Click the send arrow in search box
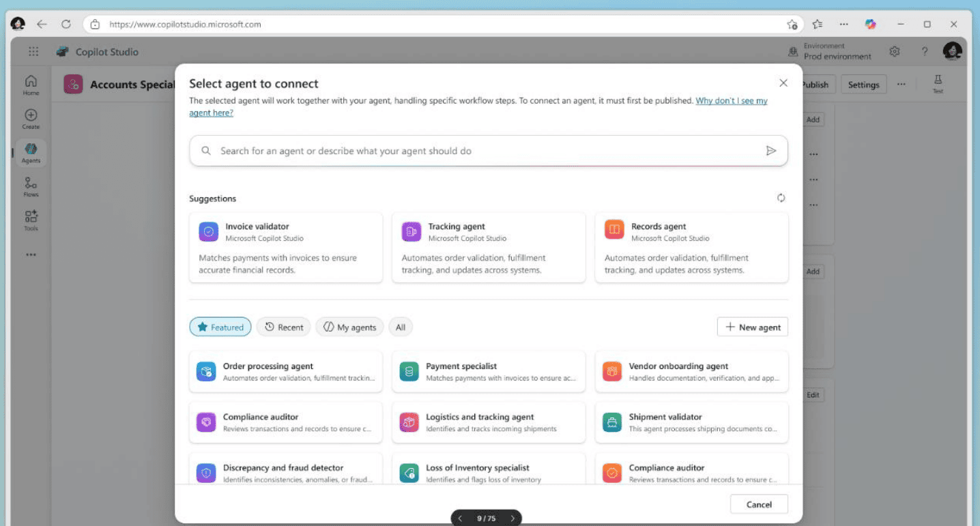The image size is (980, 526). click(771, 151)
